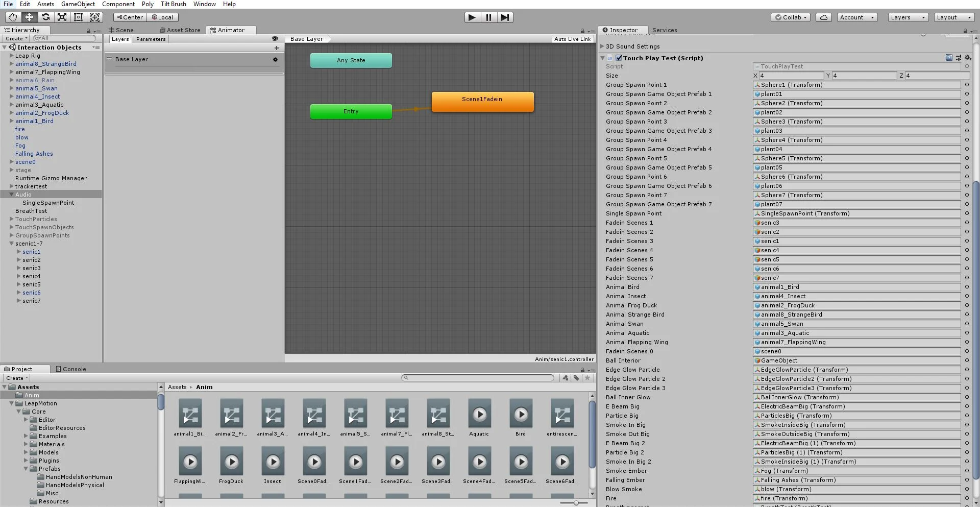The width and height of the screenshot is (980, 507).
Task: Open the animator Parameters tab
Action: click(151, 39)
